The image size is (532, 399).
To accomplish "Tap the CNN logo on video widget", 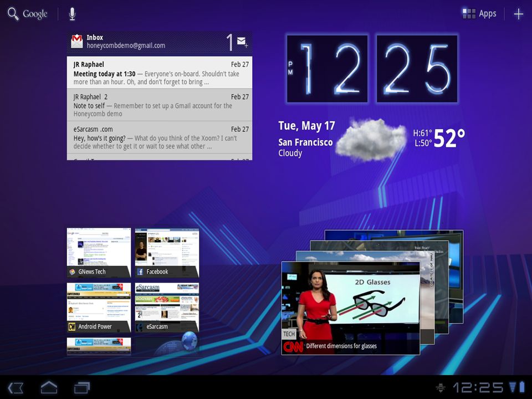I will [293, 347].
